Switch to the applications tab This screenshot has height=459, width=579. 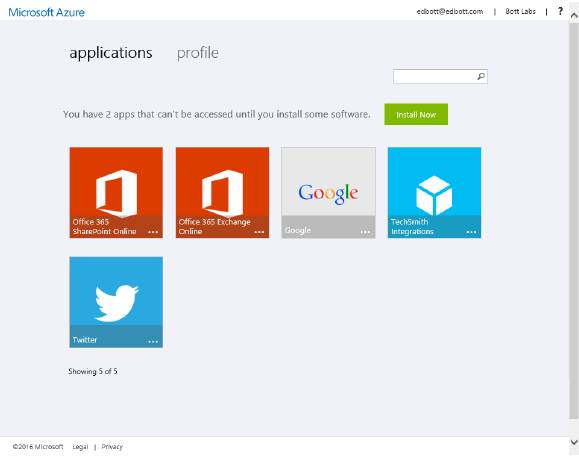pos(111,53)
